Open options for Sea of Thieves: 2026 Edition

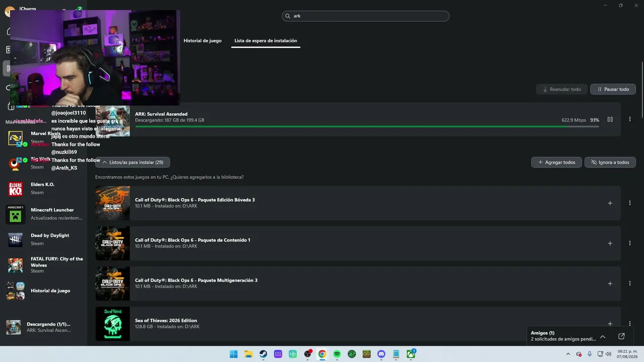(x=630, y=324)
